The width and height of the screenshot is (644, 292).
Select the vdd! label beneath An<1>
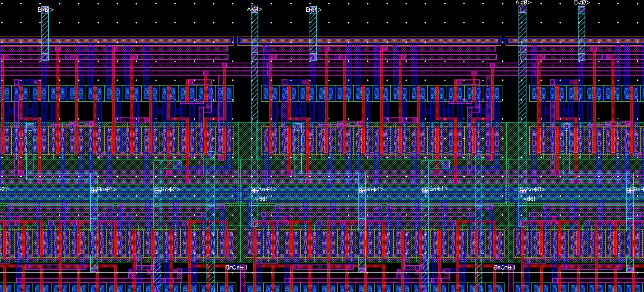tap(261, 198)
